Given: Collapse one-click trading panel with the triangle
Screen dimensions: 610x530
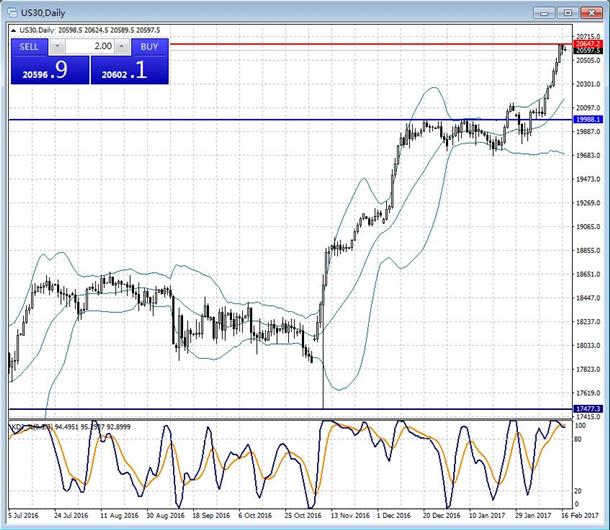Looking at the screenshot, I should [x=14, y=30].
